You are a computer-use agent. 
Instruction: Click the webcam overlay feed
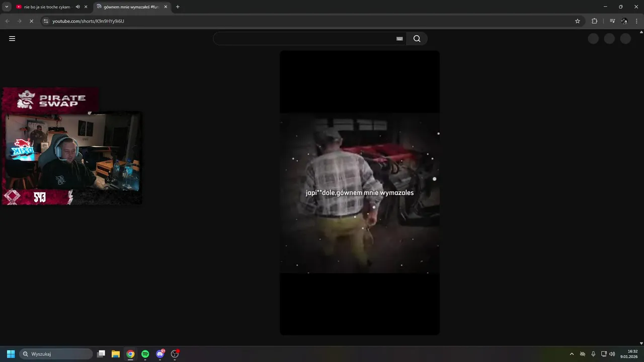click(73, 152)
